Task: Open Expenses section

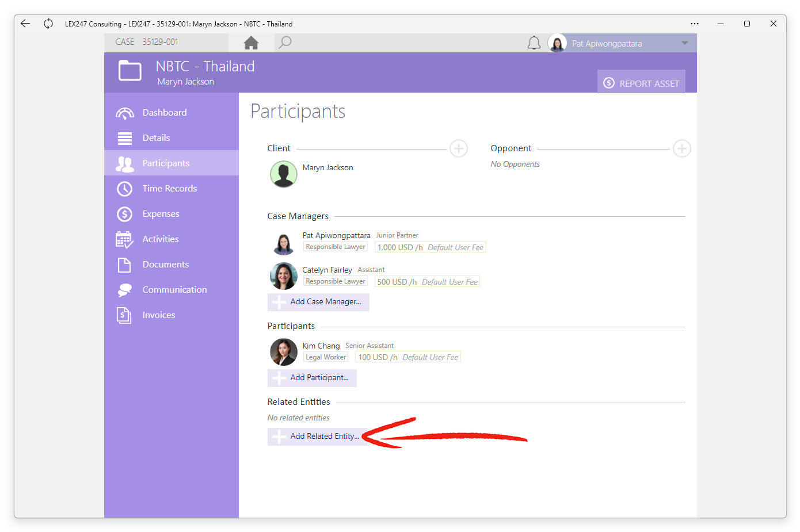Action: pyautogui.click(x=172, y=213)
